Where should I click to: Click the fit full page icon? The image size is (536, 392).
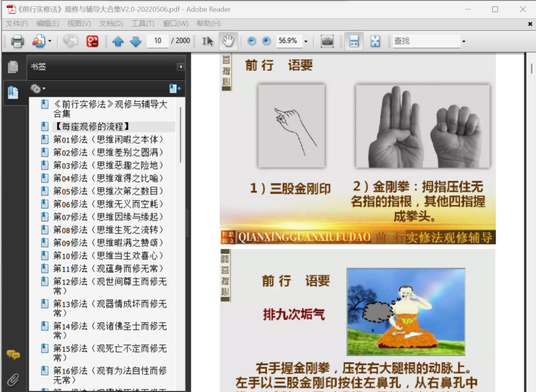[375, 41]
